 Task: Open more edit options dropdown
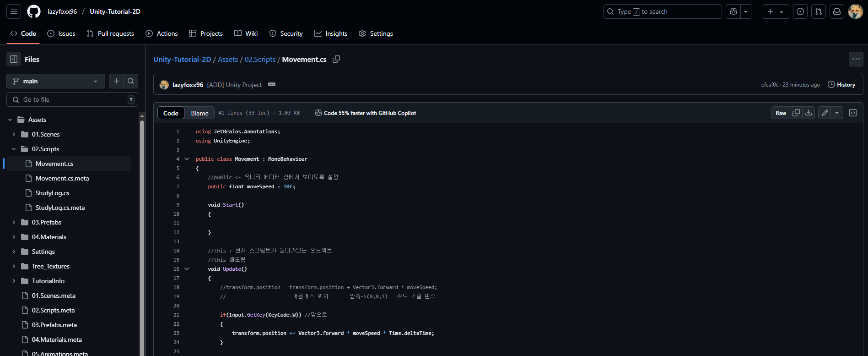pyautogui.click(x=837, y=113)
